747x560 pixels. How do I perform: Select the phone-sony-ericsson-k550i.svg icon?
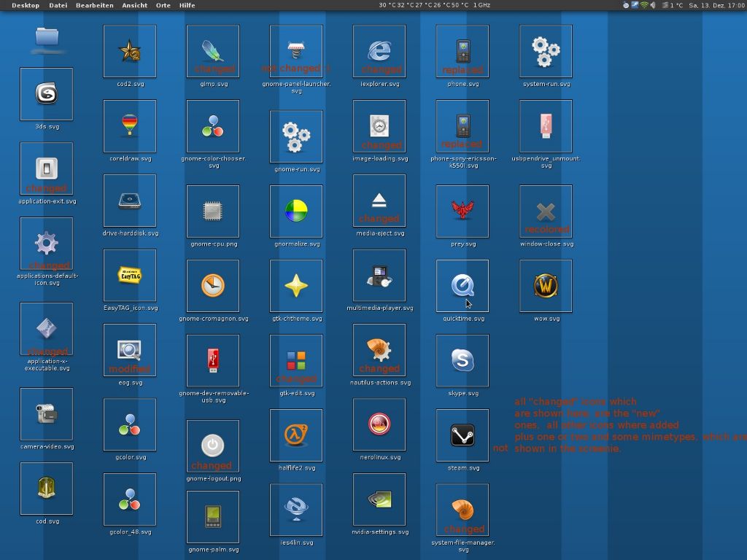pos(462,125)
